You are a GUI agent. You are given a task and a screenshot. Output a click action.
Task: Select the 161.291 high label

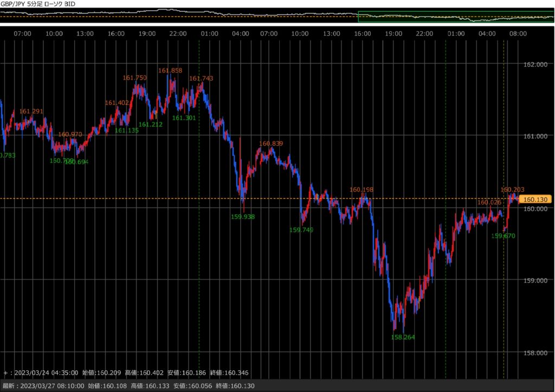(x=31, y=112)
